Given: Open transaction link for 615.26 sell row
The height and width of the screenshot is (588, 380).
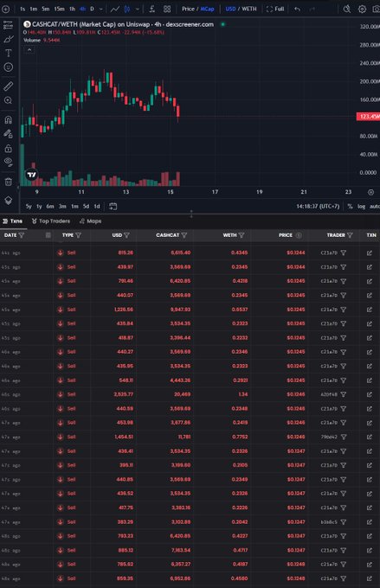Looking at the screenshot, I should tap(370, 253).
